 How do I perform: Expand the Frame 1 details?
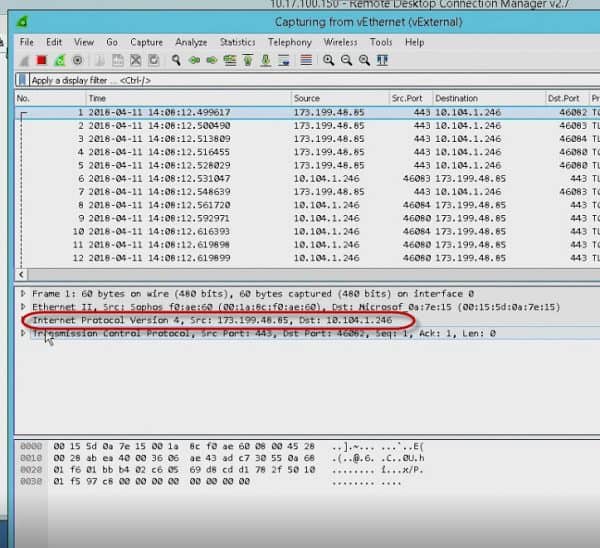click(x=24, y=294)
